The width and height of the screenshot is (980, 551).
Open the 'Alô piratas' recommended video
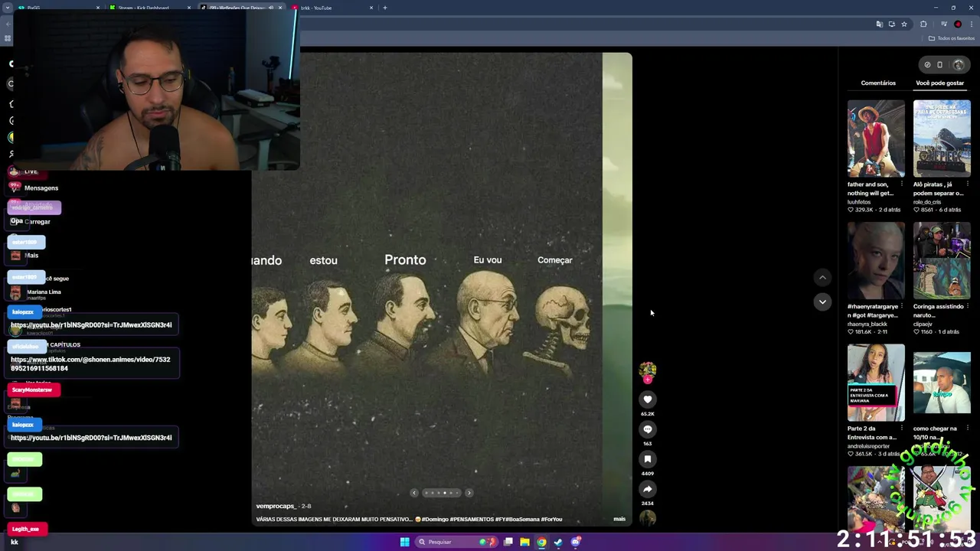point(942,139)
